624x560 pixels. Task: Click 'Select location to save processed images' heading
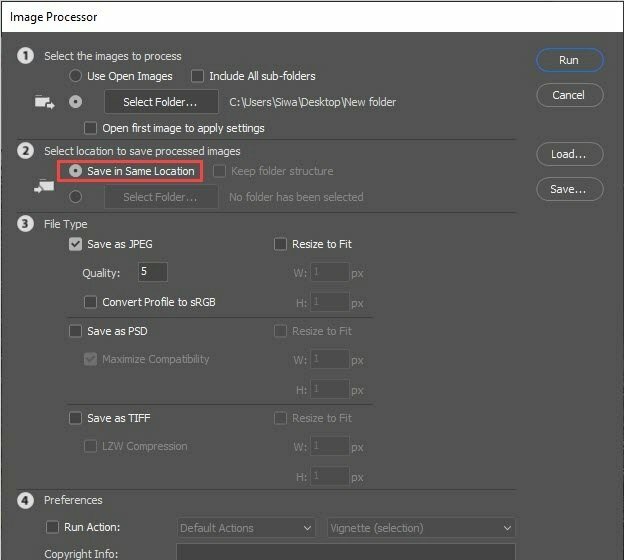[142, 151]
